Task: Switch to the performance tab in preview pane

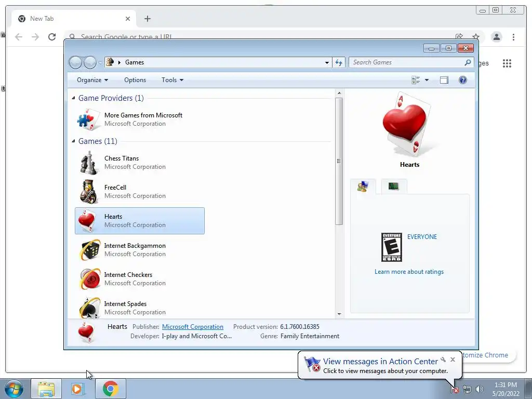Action: 394,187
